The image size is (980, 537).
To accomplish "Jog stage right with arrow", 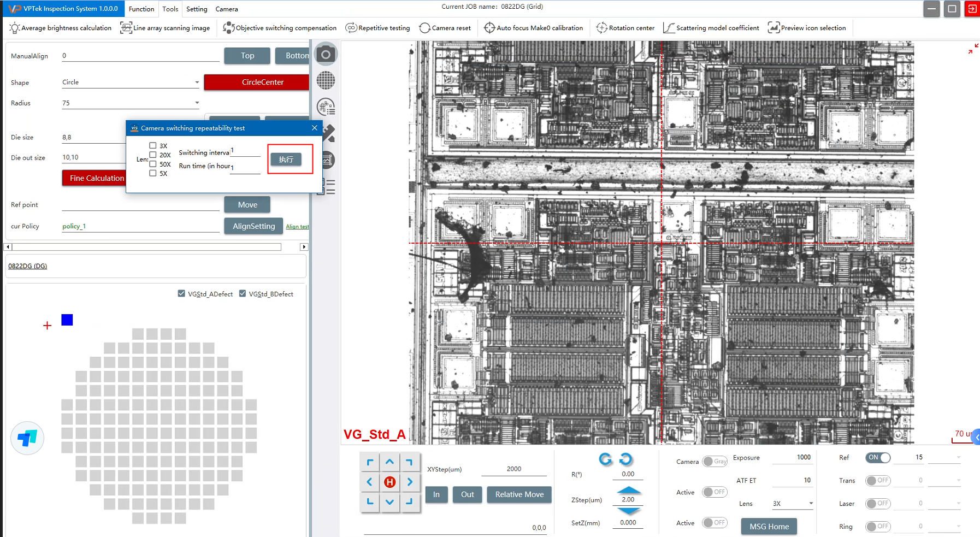I will click(410, 482).
